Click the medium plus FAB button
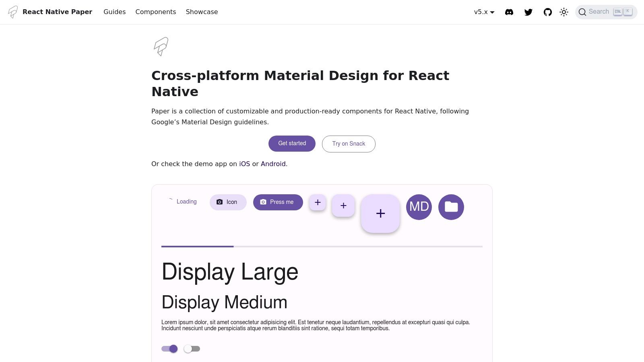 [x=343, y=206]
